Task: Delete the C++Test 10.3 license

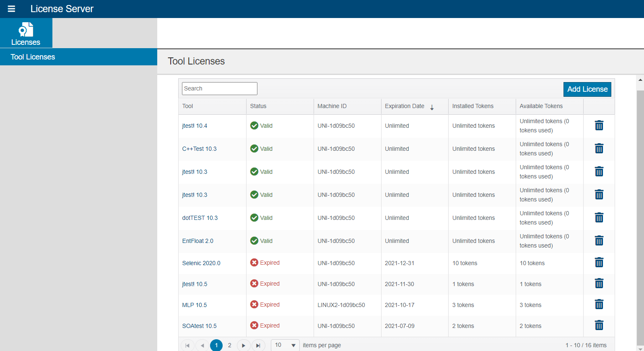Action: (x=599, y=149)
